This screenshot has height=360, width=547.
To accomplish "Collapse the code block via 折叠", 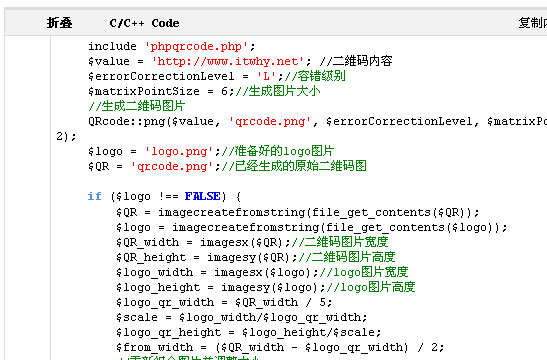I will pos(60,23).
